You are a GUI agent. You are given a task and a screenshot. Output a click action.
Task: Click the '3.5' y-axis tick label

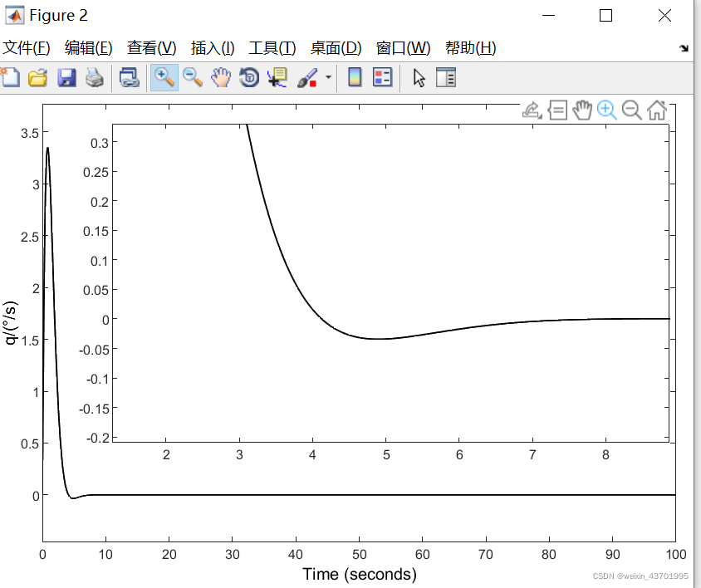[30, 133]
